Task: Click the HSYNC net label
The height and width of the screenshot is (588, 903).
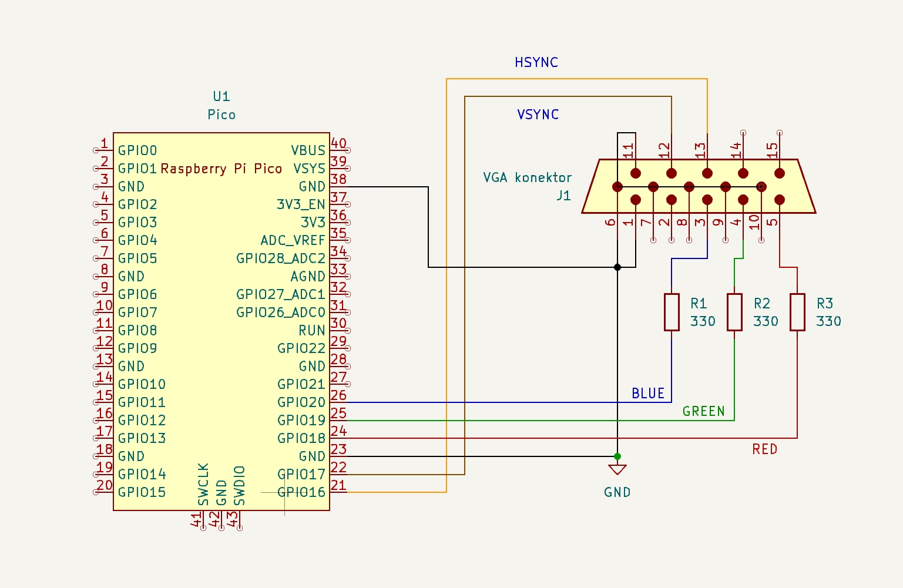Action: tap(536, 62)
